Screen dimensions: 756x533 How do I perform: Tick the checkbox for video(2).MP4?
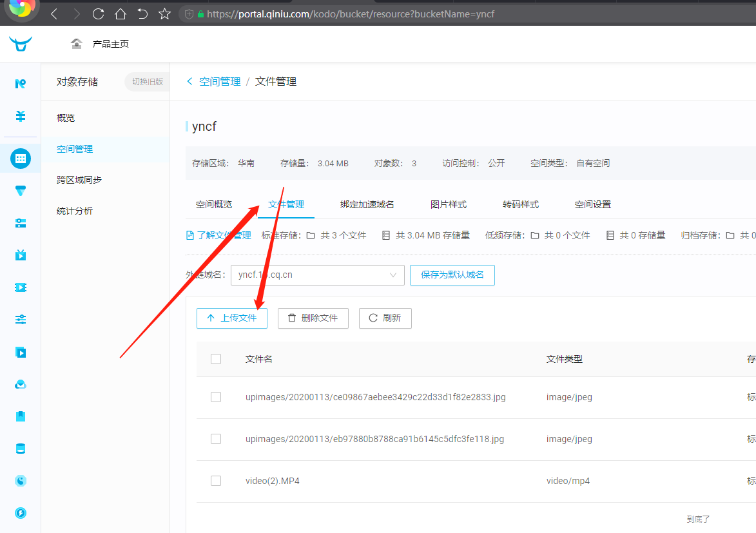(216, 481)
